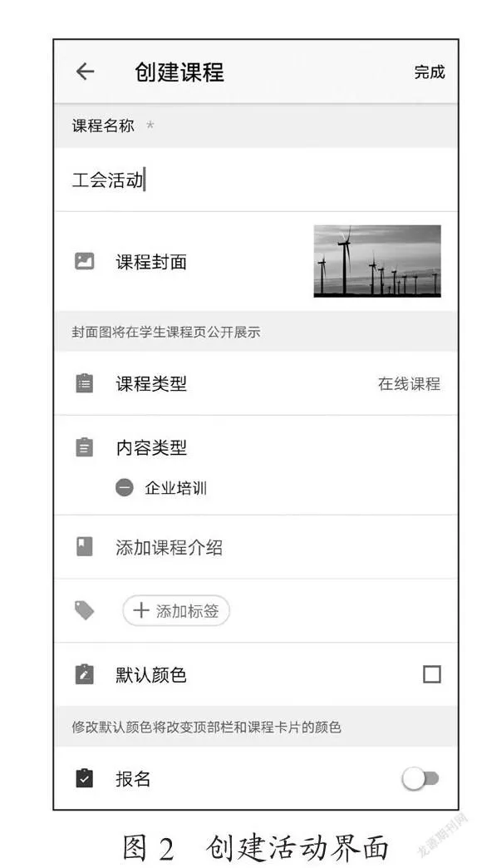Open the wind turbine cover thumbnail

click(377, 261)
